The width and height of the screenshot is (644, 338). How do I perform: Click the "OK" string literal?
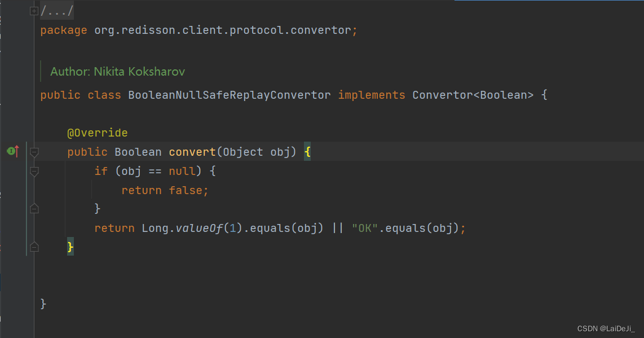pos(364,228)
